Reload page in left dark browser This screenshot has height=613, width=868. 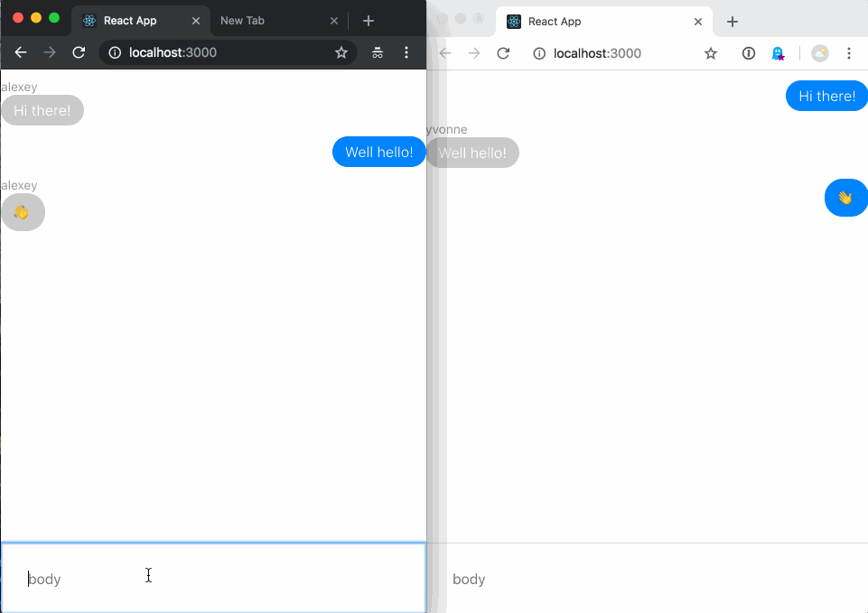coord(79,52)
